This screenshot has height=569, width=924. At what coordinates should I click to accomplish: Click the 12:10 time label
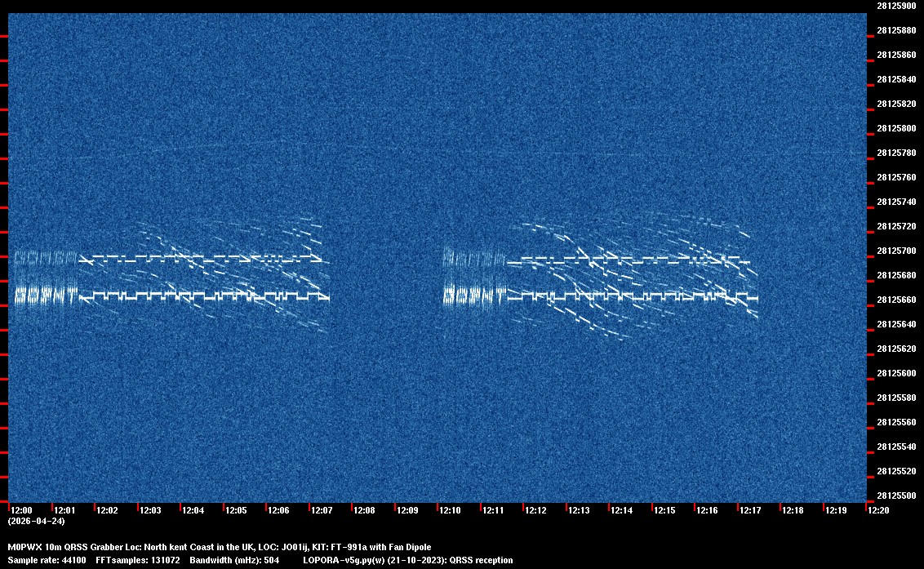click(x=450, y=510)
